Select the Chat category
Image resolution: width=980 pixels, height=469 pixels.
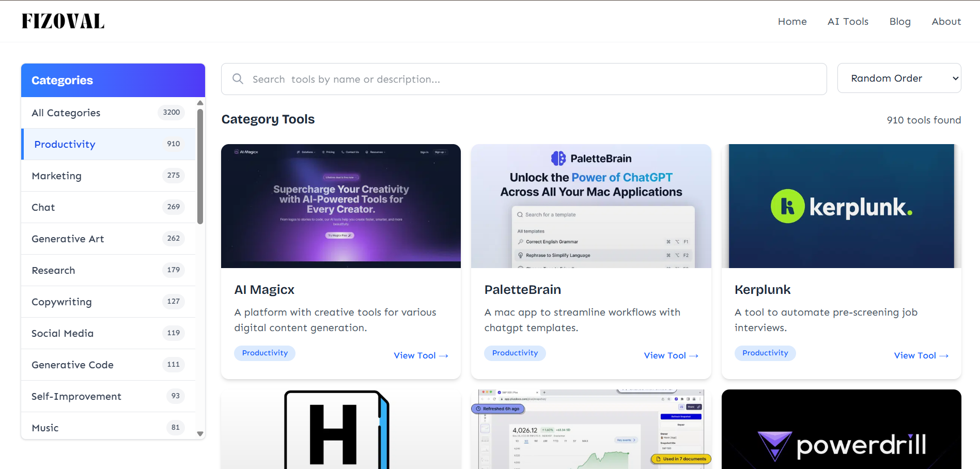pos(108,207)
